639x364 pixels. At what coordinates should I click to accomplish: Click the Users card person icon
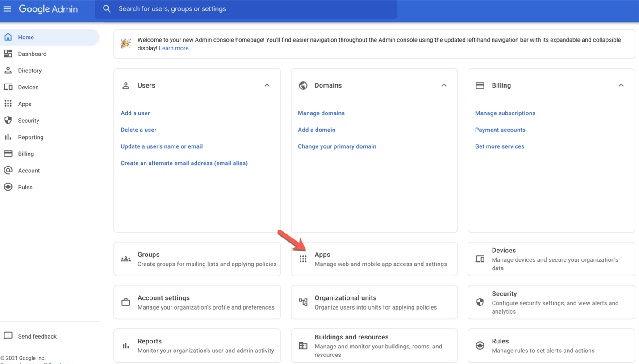[x=126, y=85]
